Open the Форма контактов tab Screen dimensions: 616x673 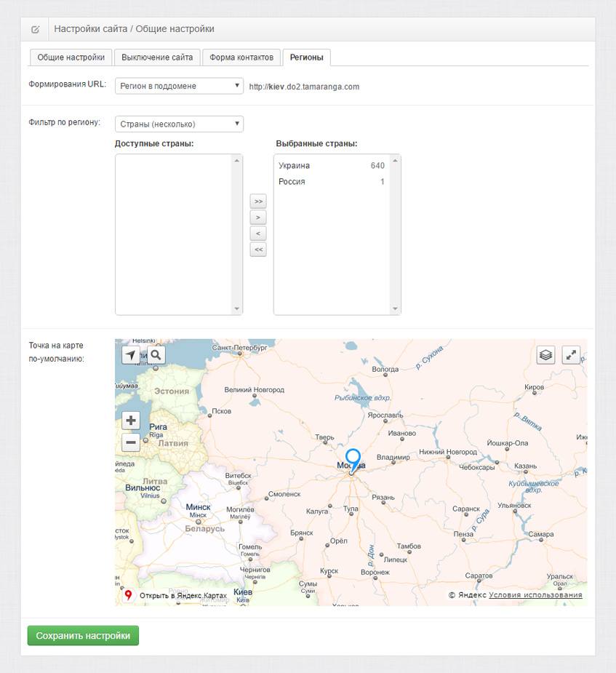click(241, 57)
